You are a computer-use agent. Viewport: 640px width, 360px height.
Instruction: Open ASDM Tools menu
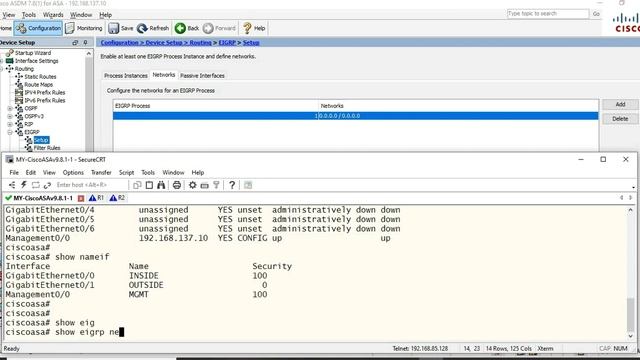pos(29,15)
